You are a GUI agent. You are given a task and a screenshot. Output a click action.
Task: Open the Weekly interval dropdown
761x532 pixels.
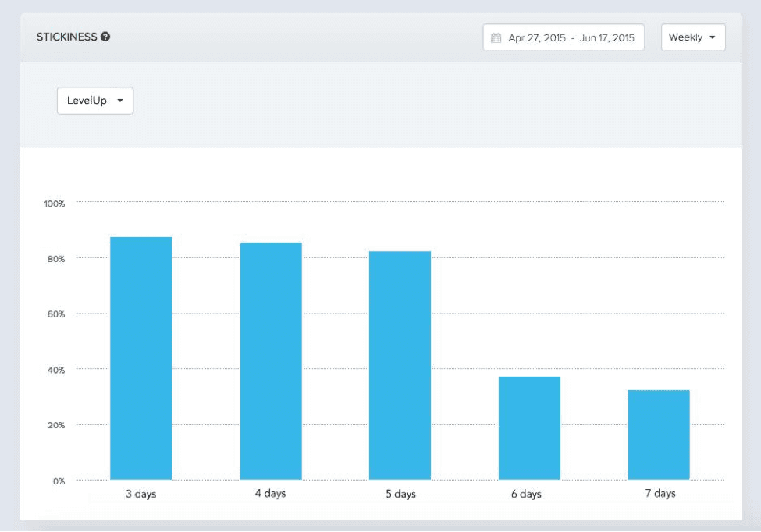click(x=692, y=37)
